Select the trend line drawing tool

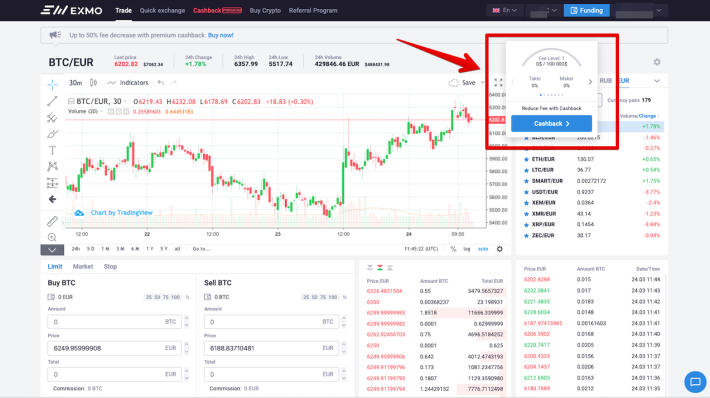53,101
